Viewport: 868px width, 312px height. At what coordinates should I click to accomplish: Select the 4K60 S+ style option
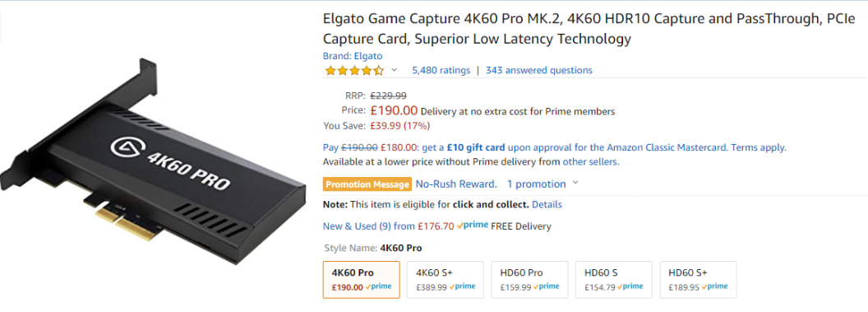[x=445, y=280]
